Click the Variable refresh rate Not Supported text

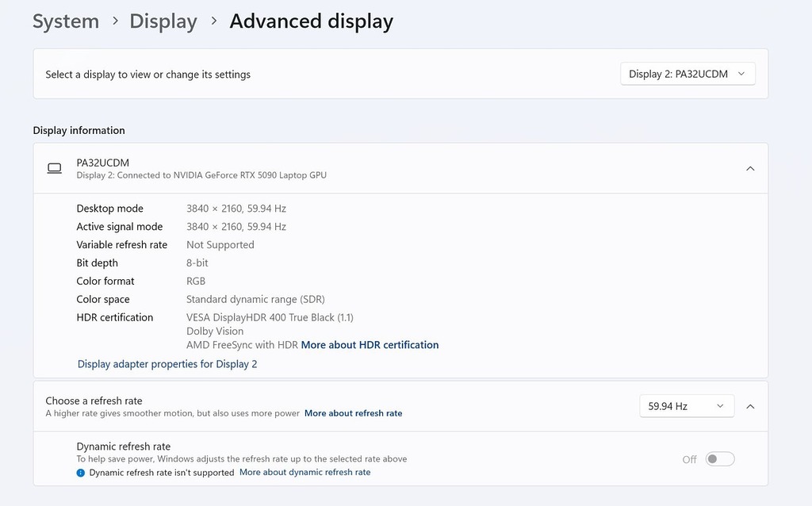pos(220,245)
